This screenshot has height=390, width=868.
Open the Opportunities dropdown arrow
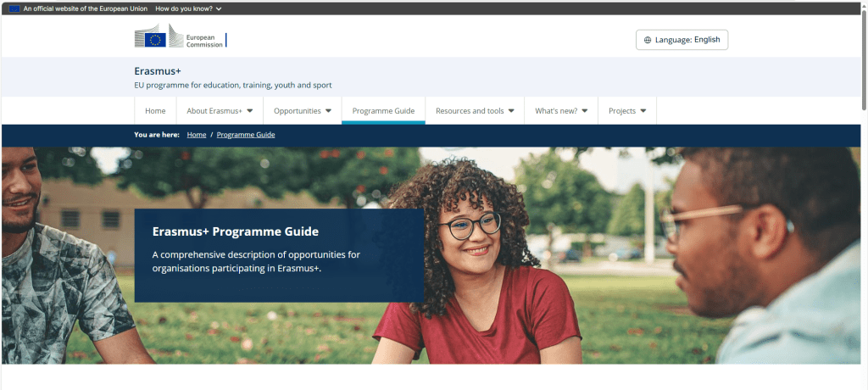click(x=328, y=111)
